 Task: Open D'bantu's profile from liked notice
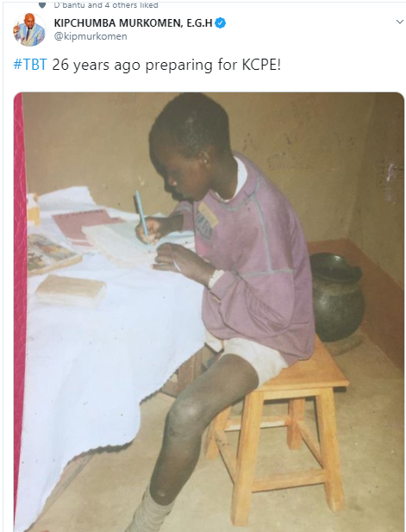[x=68, y=5]
